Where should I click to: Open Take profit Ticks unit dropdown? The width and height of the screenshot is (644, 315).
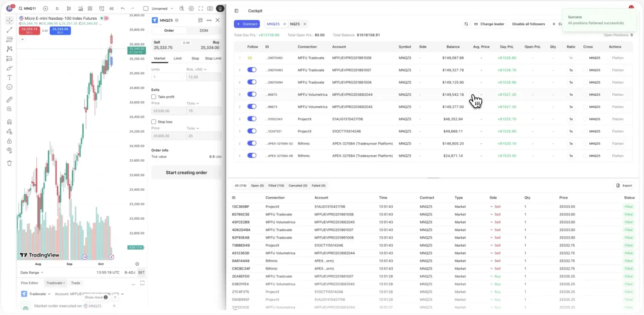click(x=193, y=103)
